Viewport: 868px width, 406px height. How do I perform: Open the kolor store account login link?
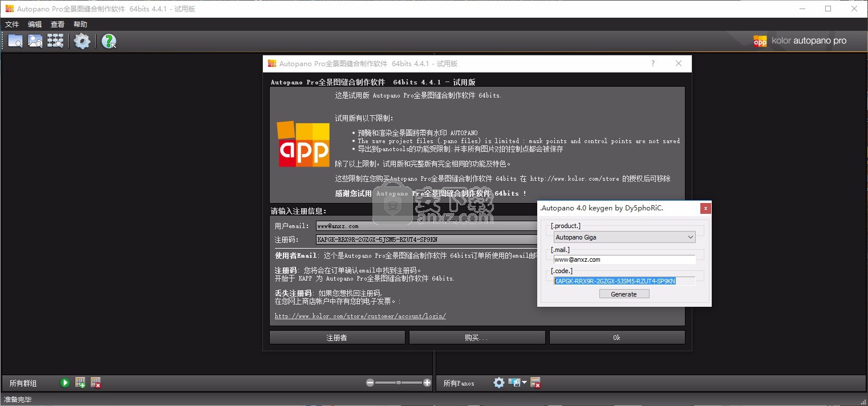pos(360,316)
